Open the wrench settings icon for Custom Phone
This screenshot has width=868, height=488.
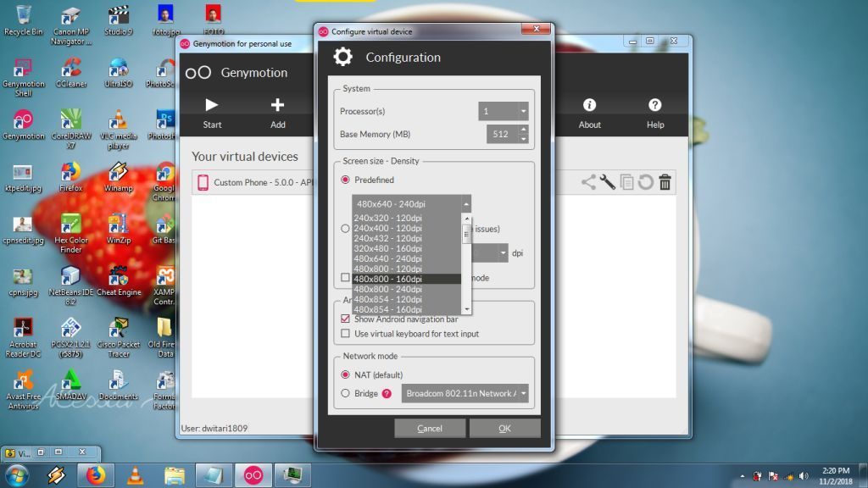[607, 182]
